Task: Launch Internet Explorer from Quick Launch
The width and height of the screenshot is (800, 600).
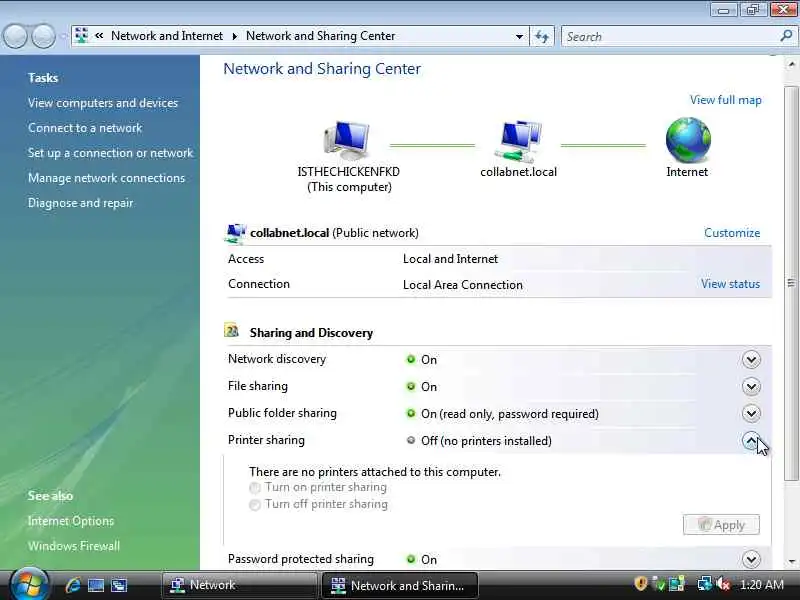Action: pos(73,585)
